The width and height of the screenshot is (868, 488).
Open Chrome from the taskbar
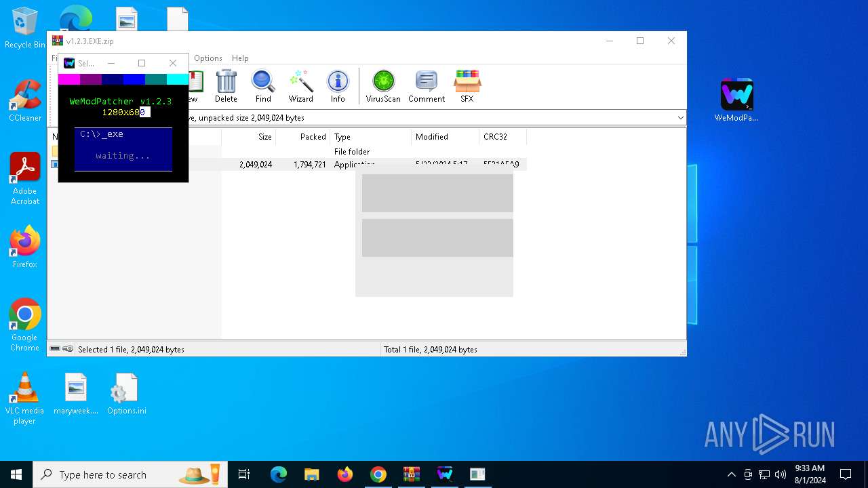(378, 474)
